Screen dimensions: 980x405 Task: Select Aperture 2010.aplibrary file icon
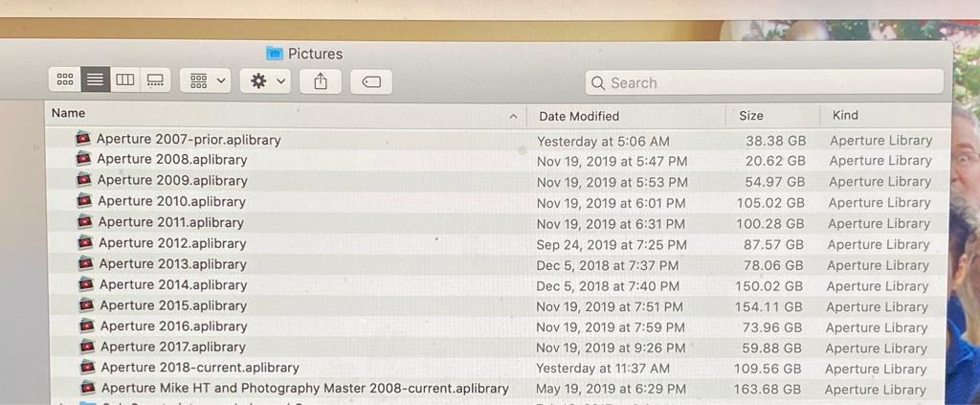[85, 201]
